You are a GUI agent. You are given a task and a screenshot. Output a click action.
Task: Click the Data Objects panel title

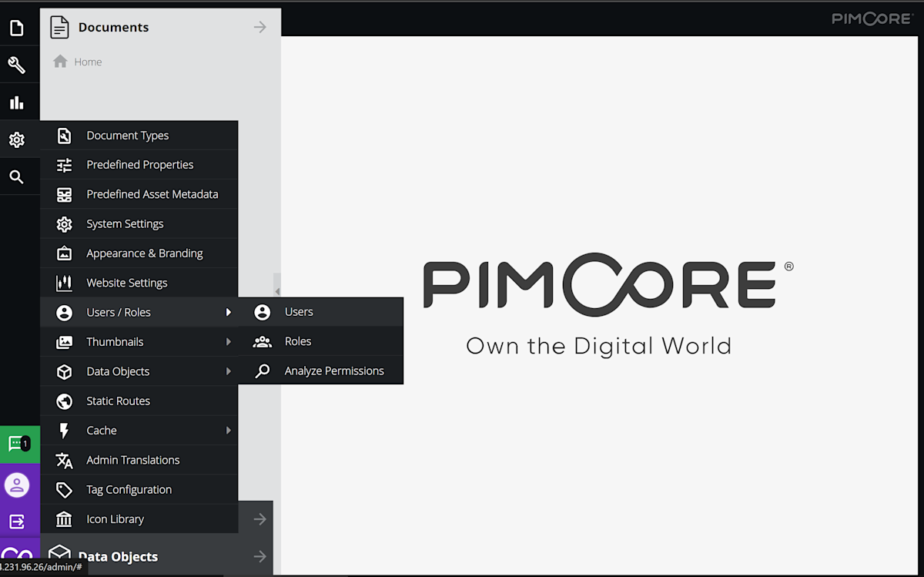coord(118,556)
